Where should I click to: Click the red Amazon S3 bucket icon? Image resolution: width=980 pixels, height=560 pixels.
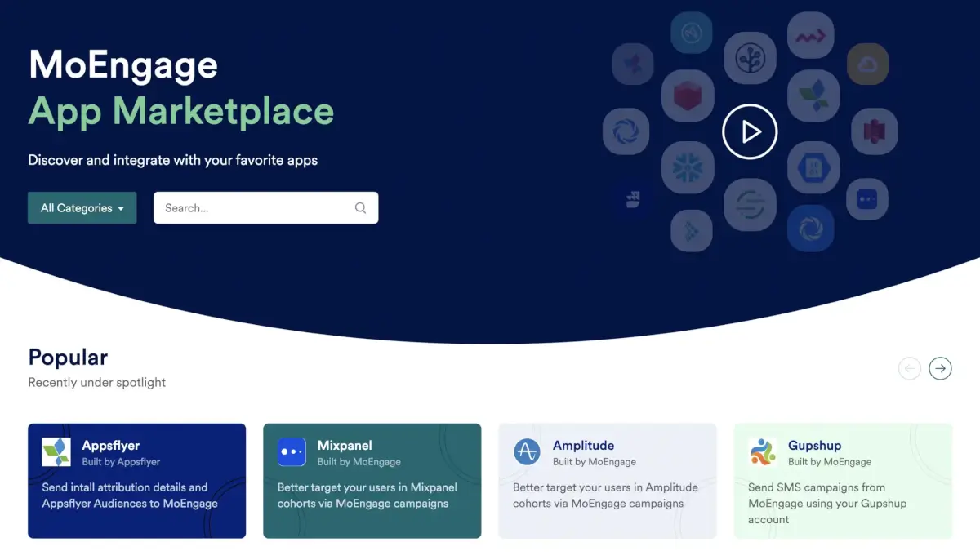[x=875, y=131]
